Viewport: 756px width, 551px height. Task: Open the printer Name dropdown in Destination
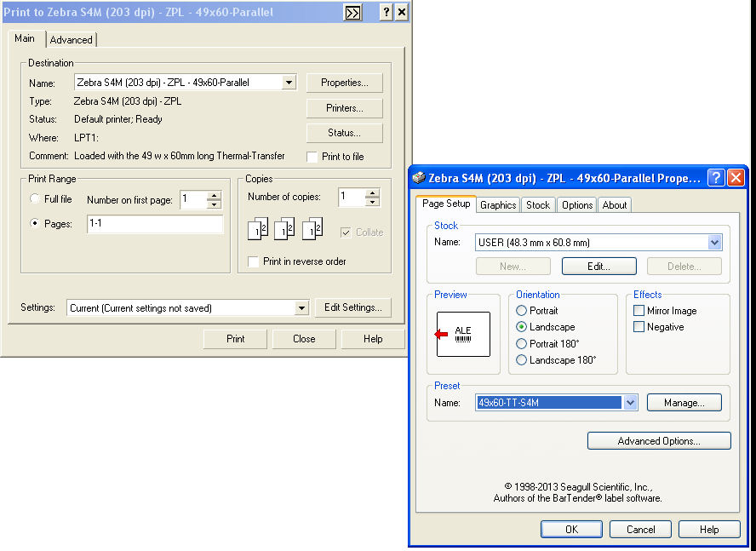[289, 83]
